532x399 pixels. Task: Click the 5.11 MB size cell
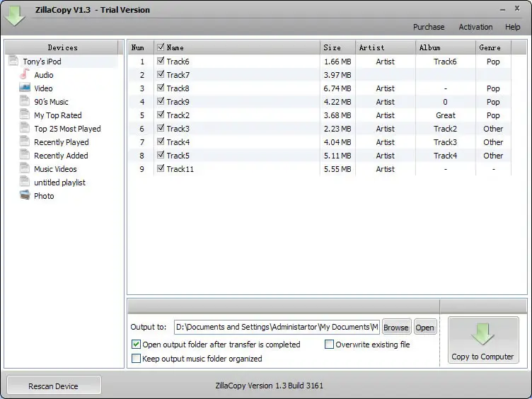point(337,156)
